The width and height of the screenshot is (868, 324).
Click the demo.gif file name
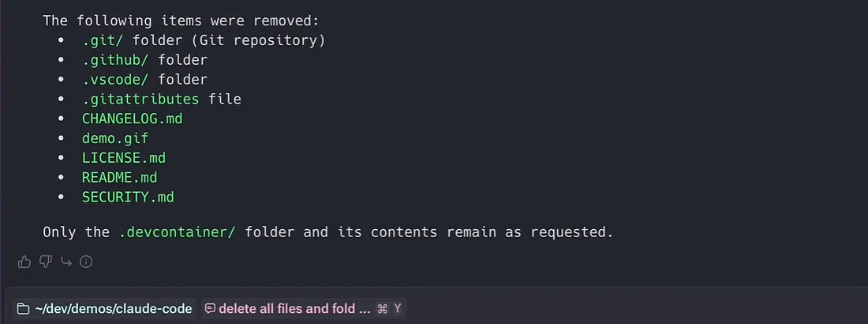click(115, 138)
